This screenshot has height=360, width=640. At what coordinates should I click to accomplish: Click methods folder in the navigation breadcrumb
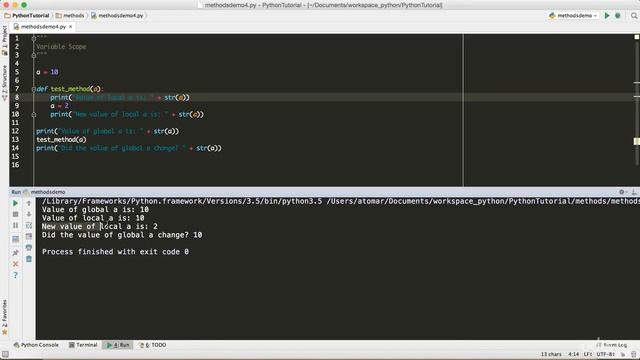70,16
